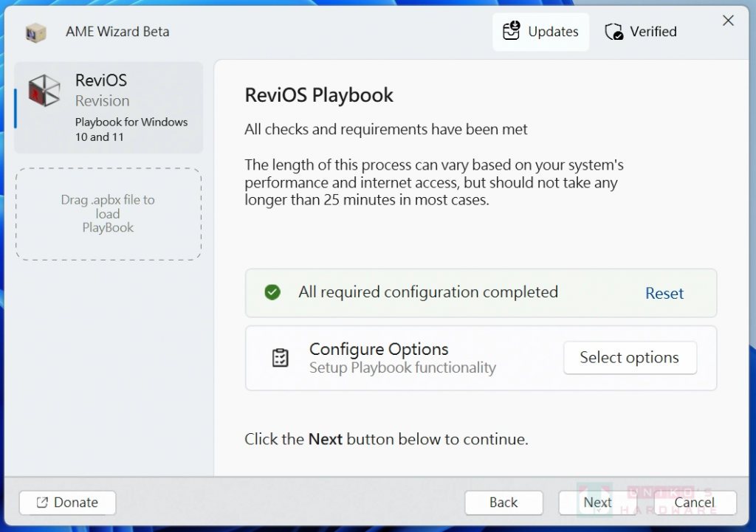Click the Verified shield icon

point(614,32)
